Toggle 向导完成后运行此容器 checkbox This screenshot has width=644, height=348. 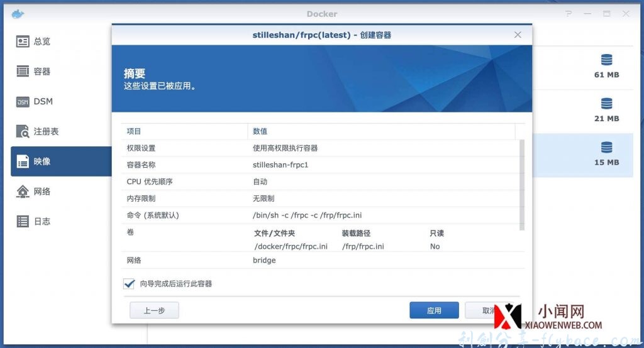(129, 283)
